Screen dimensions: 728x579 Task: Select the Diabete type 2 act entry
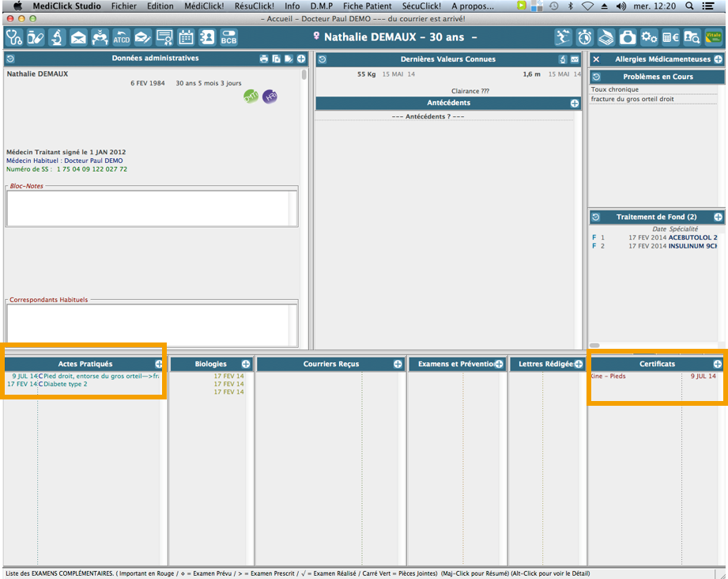point(66,384)
